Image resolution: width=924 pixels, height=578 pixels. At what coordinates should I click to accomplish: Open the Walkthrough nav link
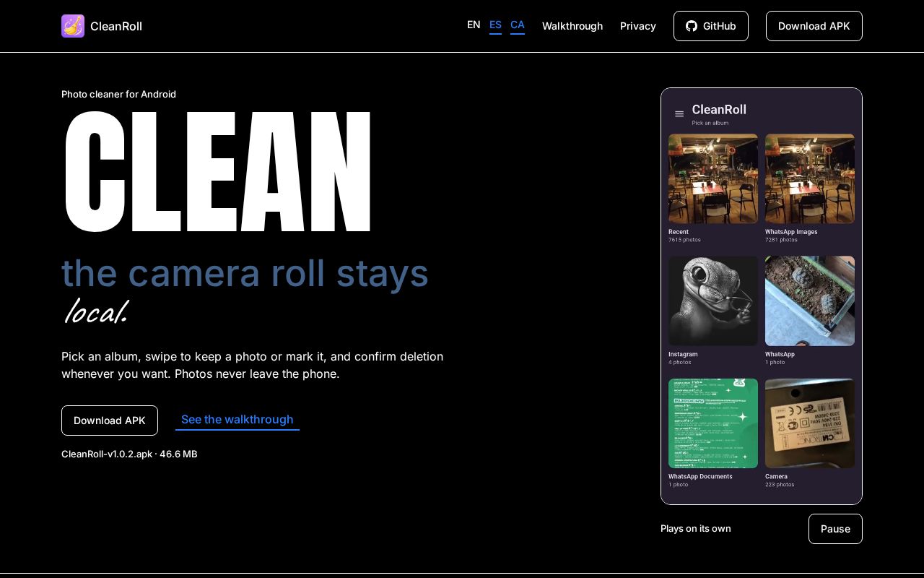[x=572, y=26]
